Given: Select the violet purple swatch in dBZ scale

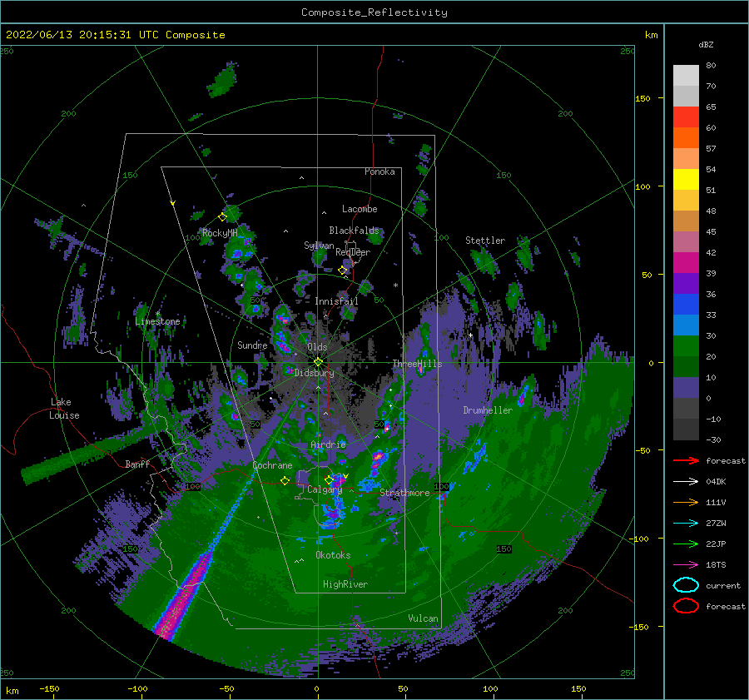Looking at the screenshot, I should 686,283.
